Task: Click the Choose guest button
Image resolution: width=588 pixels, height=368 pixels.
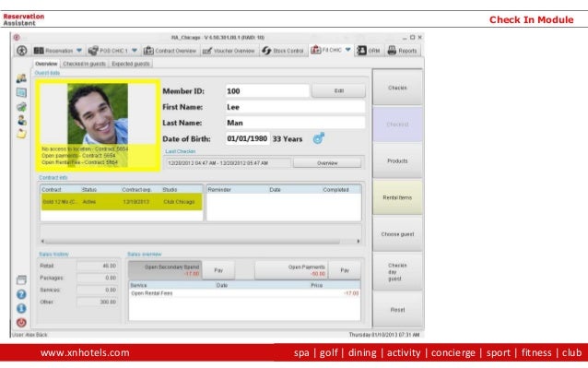Action: pyautogui.click(x=397, y=234)
